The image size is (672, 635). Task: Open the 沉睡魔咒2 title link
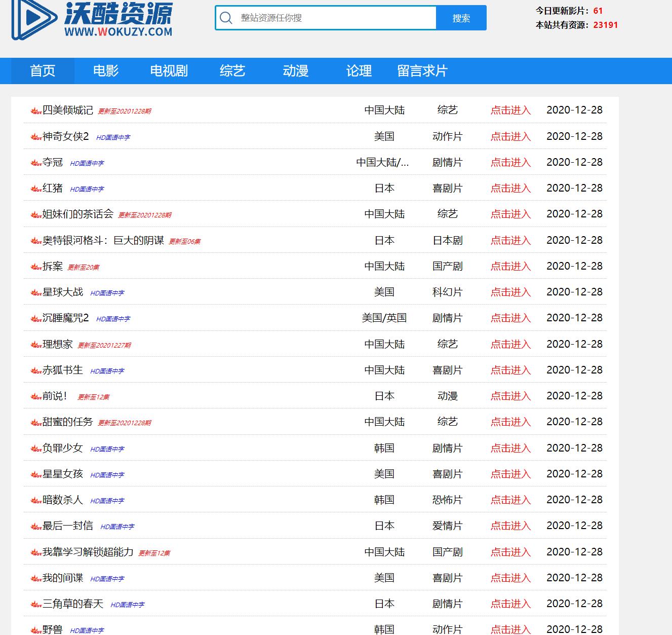tap(66, 318)
